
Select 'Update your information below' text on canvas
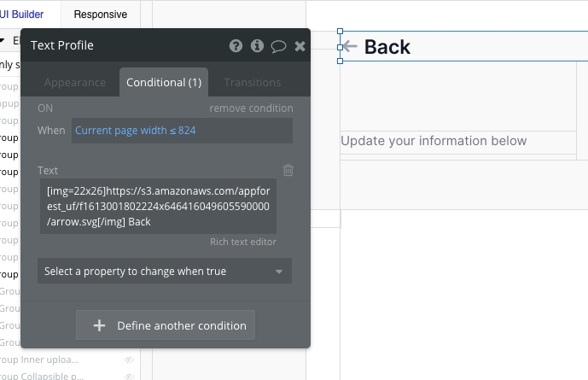coord(434,141)
